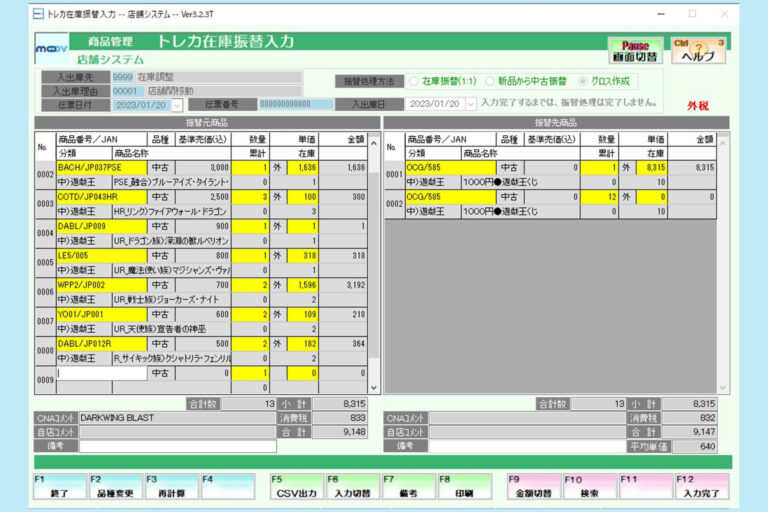Click the Pause 画面切替 button
Viewport: 768px width, 512px height.
pyautogui.click(x=635, y=51)
